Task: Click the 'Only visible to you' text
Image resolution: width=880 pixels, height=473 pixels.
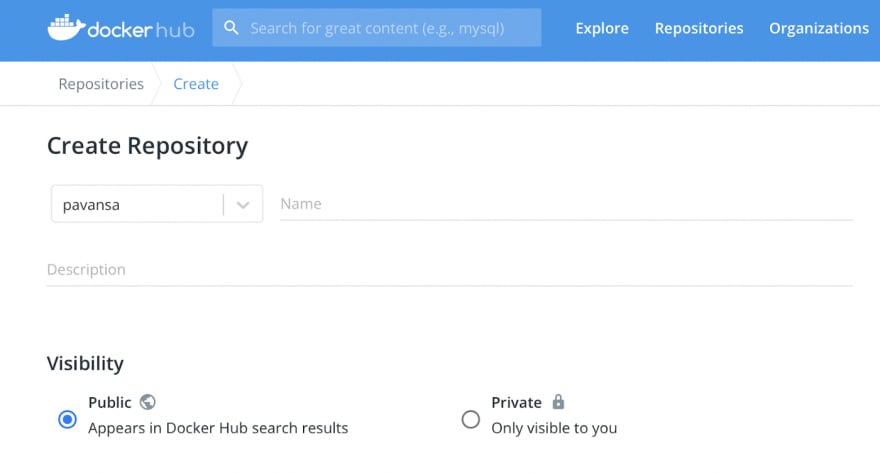Action: (554, 428)
